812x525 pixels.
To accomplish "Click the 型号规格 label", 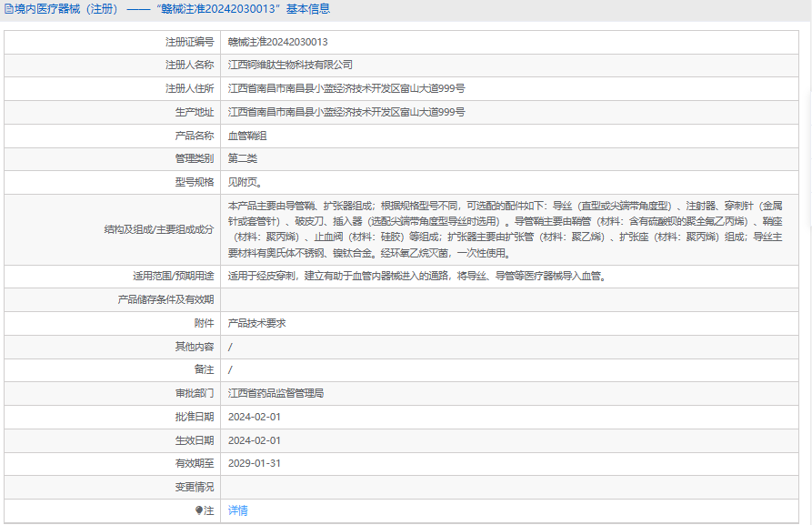I will tap(195, 182).
